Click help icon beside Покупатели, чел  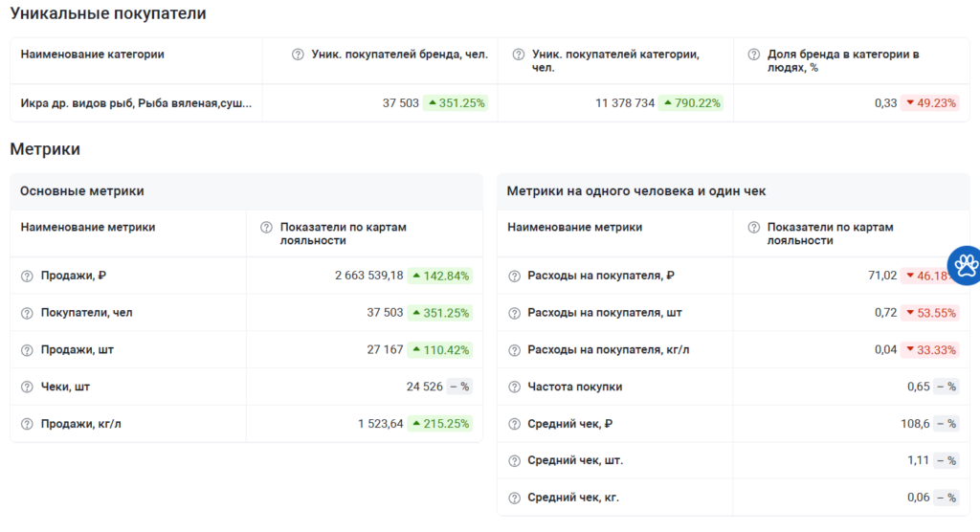tap(28, 313)
